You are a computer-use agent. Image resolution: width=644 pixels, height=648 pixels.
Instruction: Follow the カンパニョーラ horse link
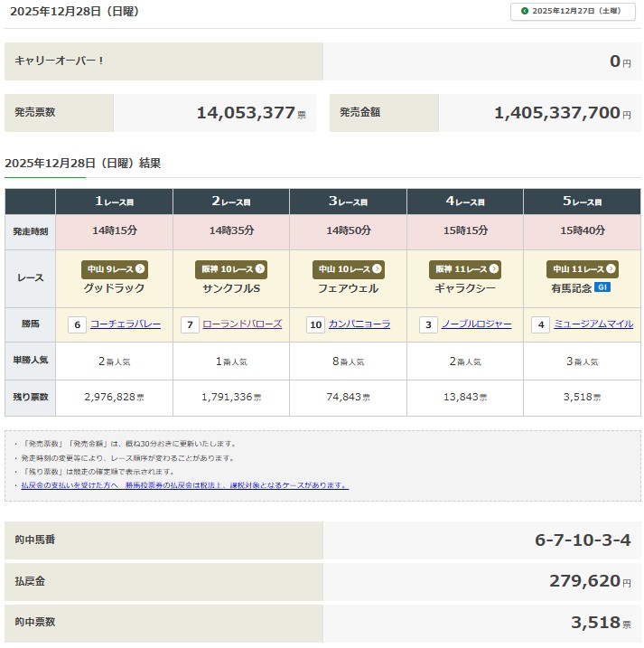[x=359, y=324]
